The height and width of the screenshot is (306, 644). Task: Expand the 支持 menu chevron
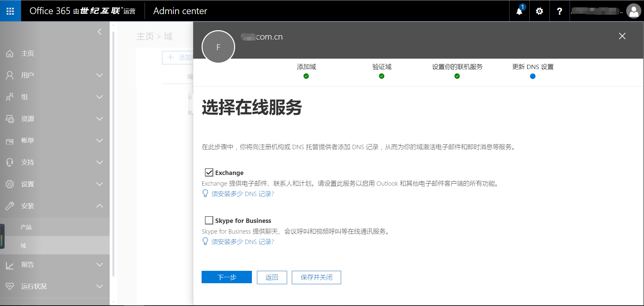coord(100,163)
